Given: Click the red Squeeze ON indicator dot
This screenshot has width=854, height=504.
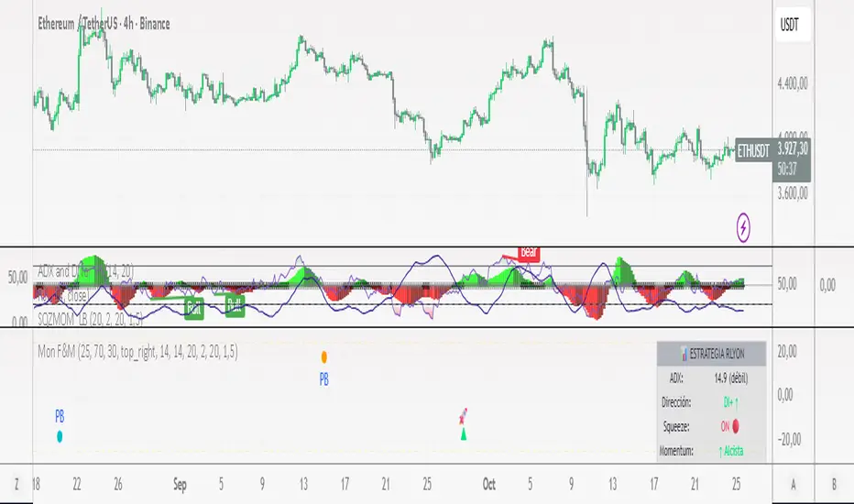Looking at the screenshot, I should [735, 427].
